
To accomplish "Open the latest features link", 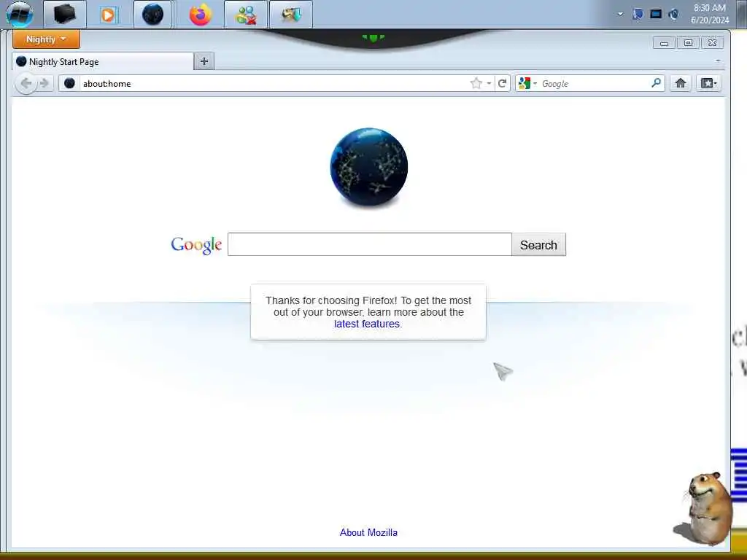I will 367,324.
